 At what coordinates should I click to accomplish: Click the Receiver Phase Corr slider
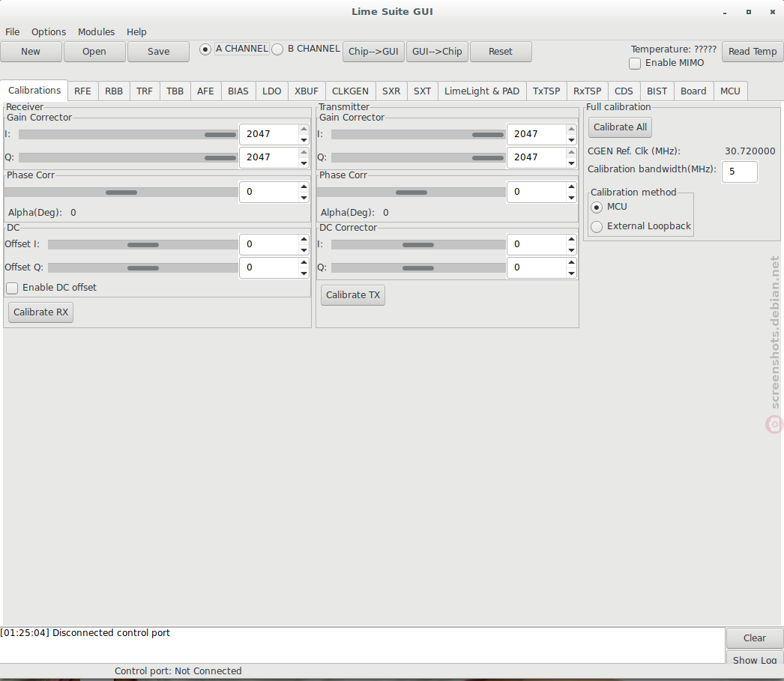point(121,193)
